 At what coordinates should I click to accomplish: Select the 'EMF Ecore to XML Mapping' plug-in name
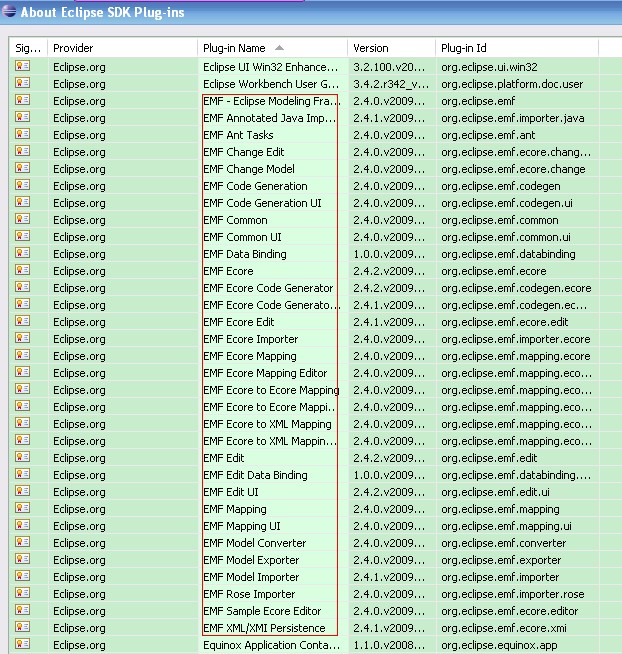267,424
